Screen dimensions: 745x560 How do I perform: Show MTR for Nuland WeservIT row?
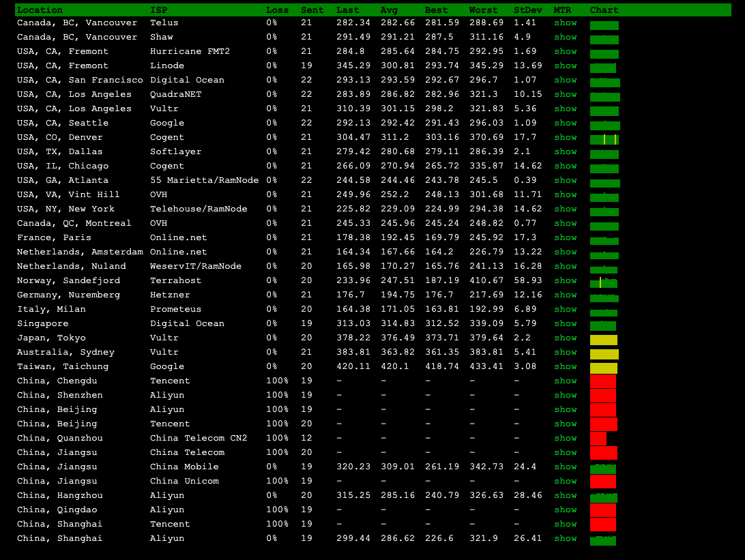(566, 266)
